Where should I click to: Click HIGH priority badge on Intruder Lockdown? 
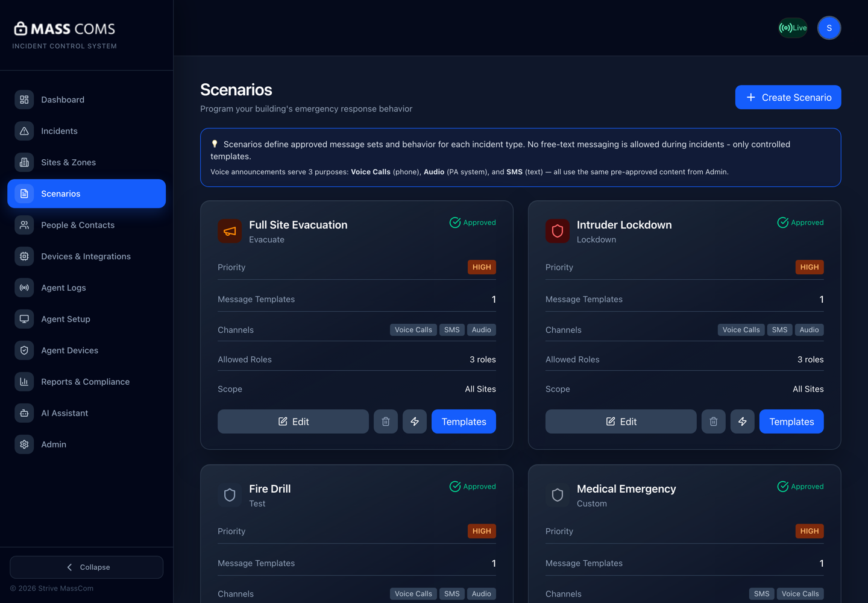pyautogui.click(x=810, y=267)
